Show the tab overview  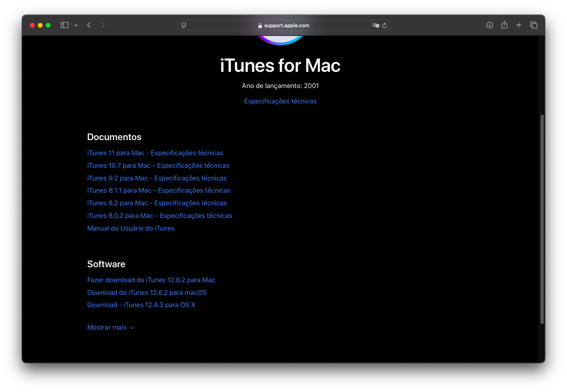click(x=534, y=25)
